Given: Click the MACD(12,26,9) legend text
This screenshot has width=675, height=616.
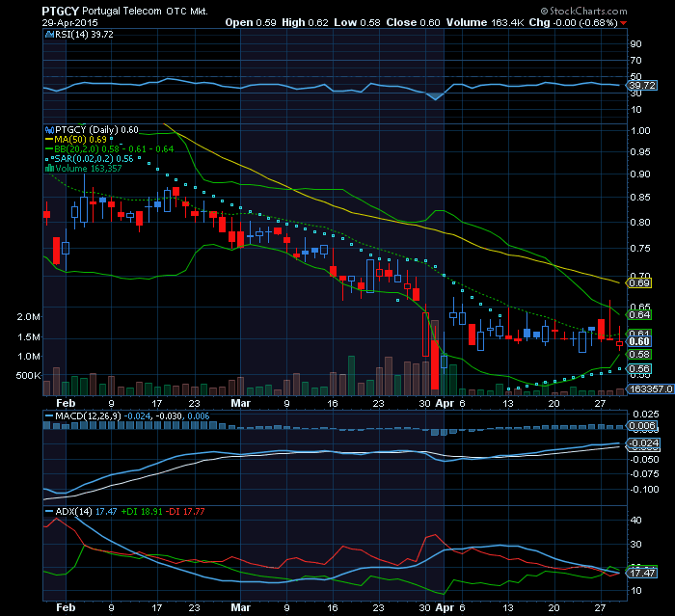Looking at the screenshot, I should tap(89, 415).
